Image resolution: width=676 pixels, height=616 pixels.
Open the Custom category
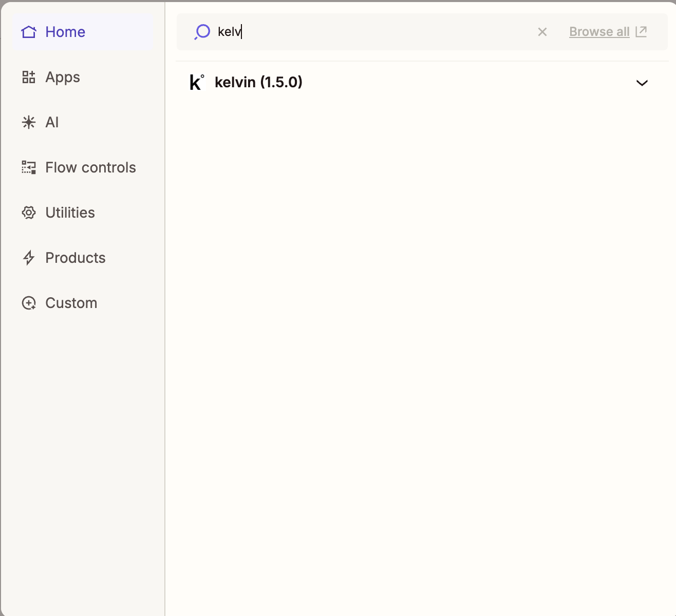83,303
